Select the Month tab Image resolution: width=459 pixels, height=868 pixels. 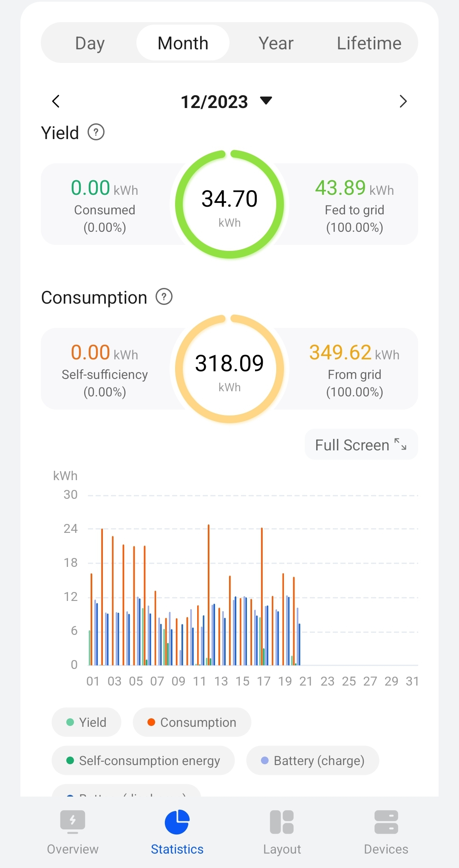point(183,43)
